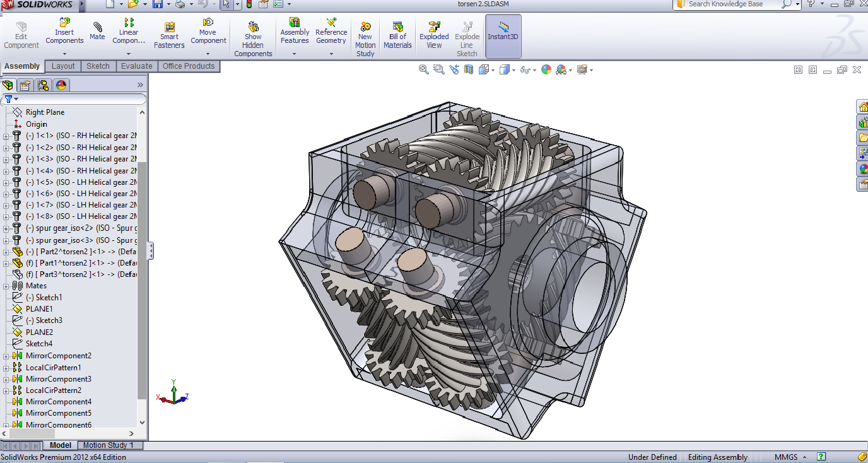Open the ConfigurationManager tab icon

44,85
